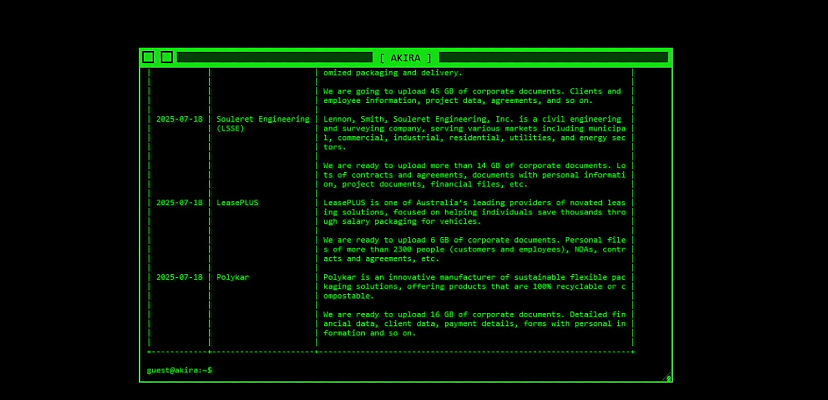Click the first square button in title bar
Image resolution: width=828 pixels, height=400 pixels.
tap(148, 57)
